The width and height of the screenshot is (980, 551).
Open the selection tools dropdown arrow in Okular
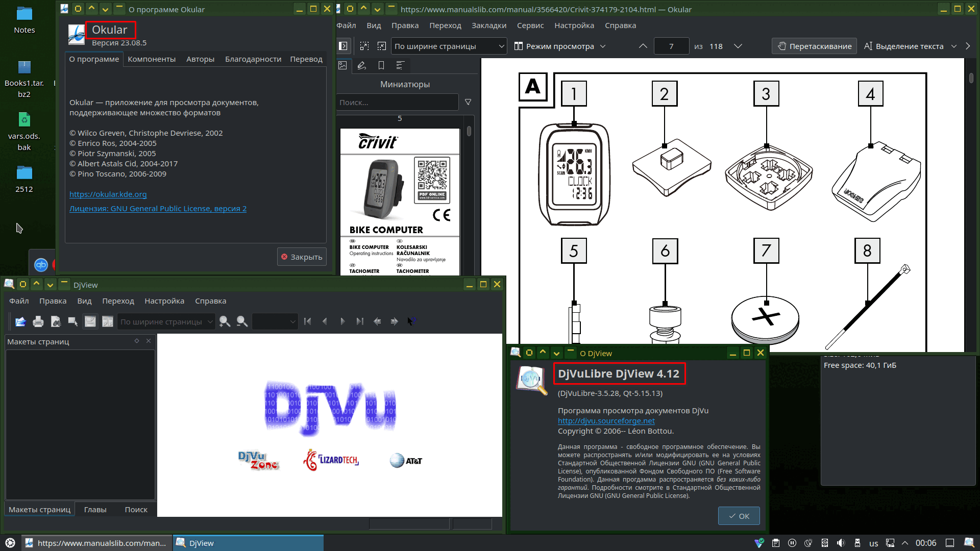tap(953, 46)
